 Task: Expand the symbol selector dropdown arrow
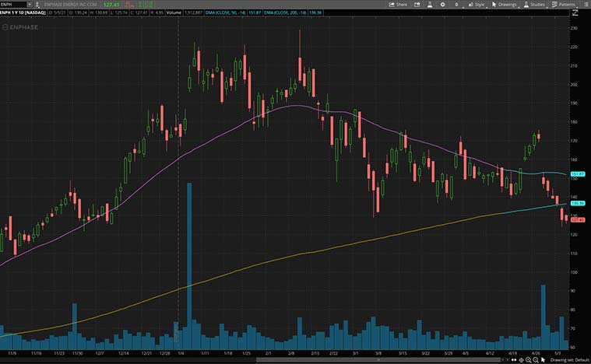click(31, 4)
